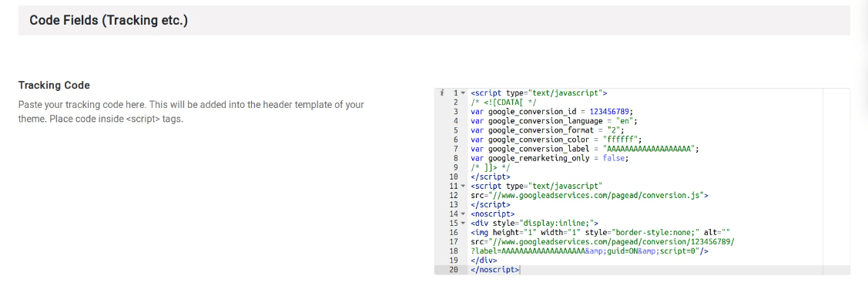Click the closing CDATA comment on line 9

[491, 167]
